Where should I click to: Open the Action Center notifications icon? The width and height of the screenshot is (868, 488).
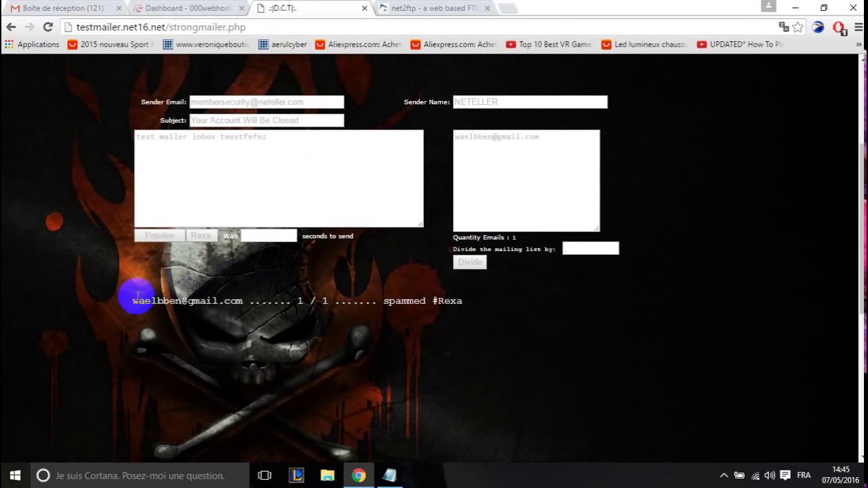pos(785,475)
